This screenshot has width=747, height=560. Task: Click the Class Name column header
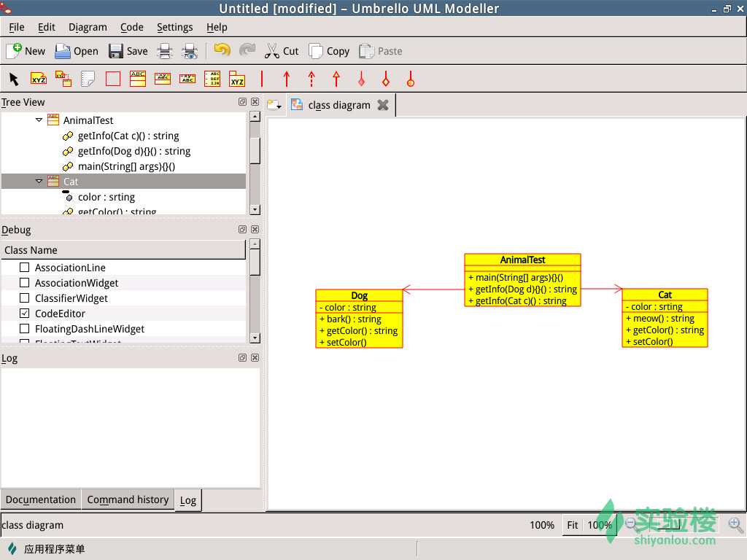point(123,250)
